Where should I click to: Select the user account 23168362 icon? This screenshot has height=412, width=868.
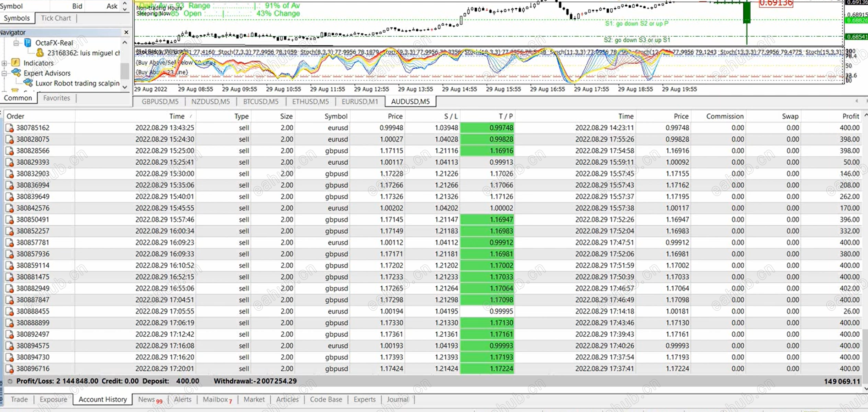pyautogui.click(x=40, y=53)
